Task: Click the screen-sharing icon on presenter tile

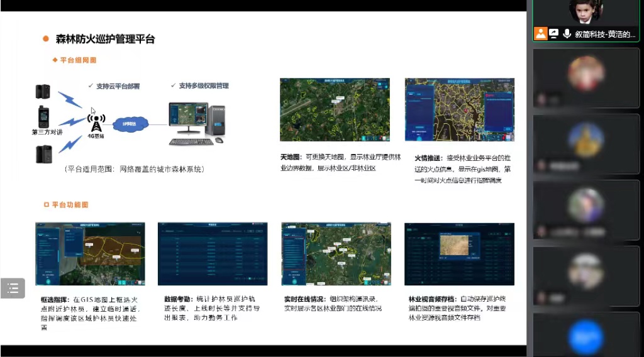Action: pyautogui.click(x=553, y=34)
